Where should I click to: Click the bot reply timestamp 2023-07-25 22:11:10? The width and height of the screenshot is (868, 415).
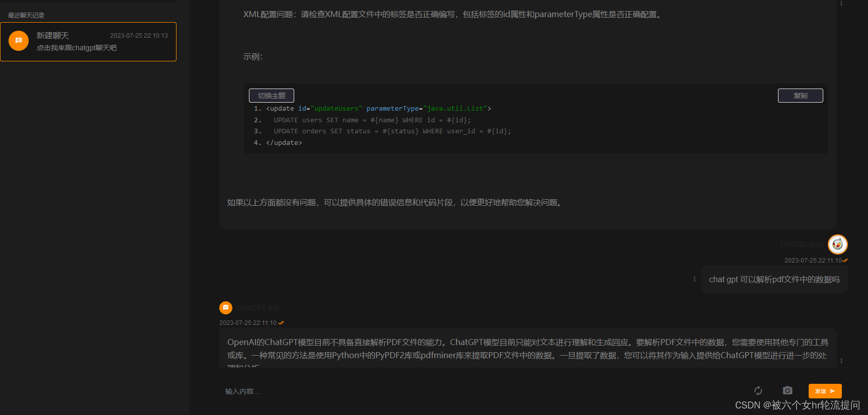point(248,323)
